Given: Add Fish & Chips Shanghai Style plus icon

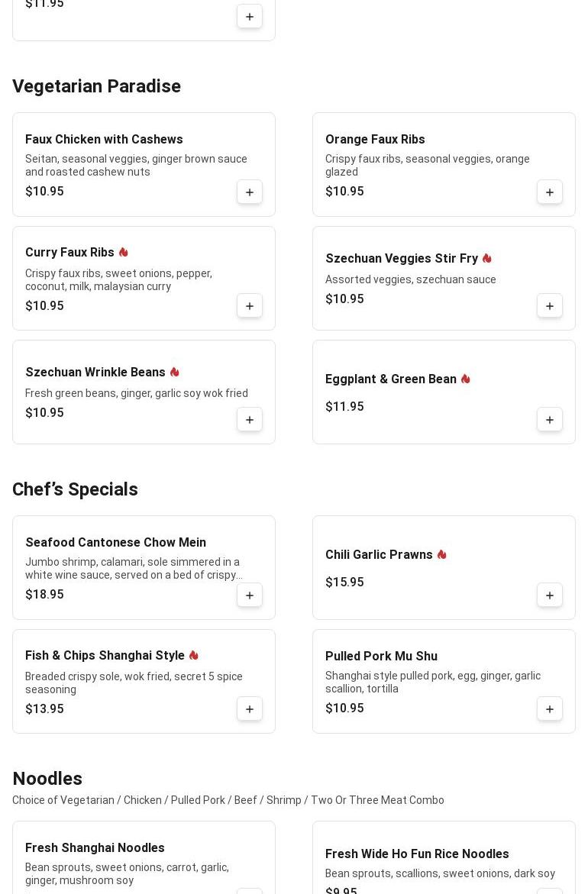Looking at the screenshot, I should 249,708.
